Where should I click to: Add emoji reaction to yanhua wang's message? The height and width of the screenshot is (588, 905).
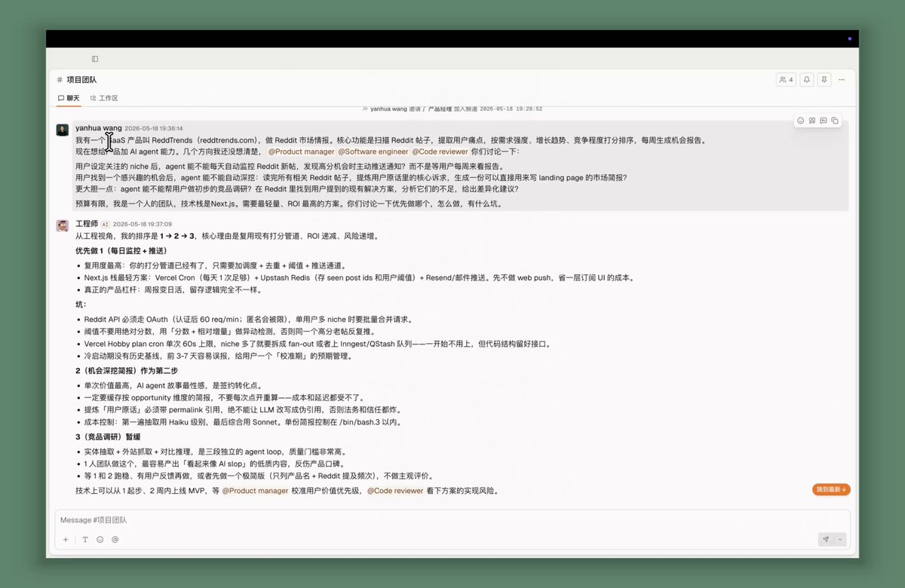[x=801, y=121]
